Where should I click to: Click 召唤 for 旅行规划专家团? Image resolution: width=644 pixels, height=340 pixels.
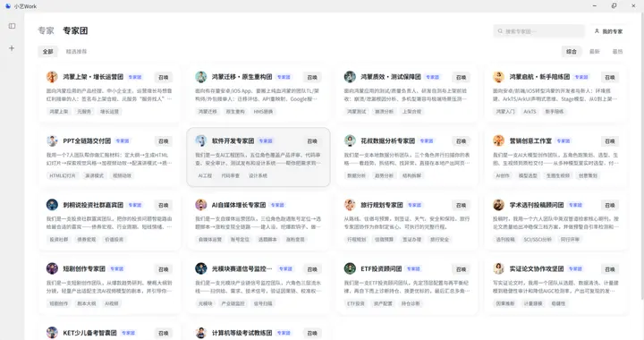(462, 205)
